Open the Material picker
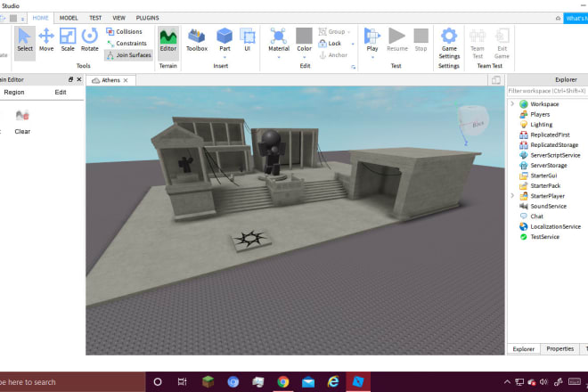The image size is (588, 392). 279,40
